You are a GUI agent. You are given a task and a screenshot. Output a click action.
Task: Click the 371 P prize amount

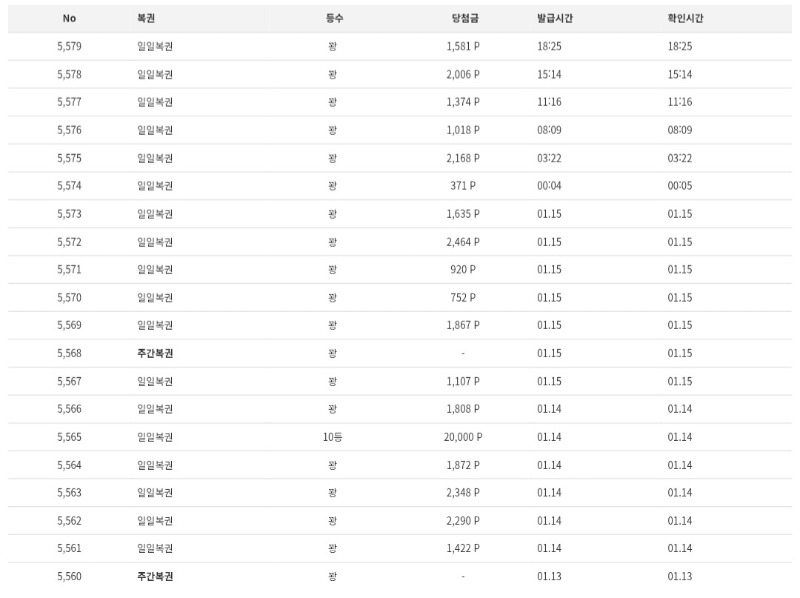(x=463, y=186)
